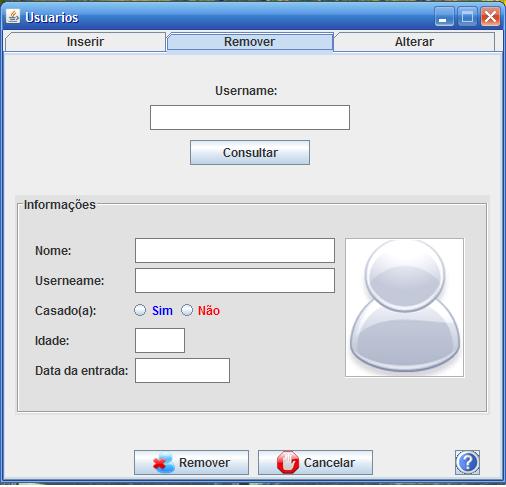
Task: Click the Cancelar button
Action: coord(315,462)
